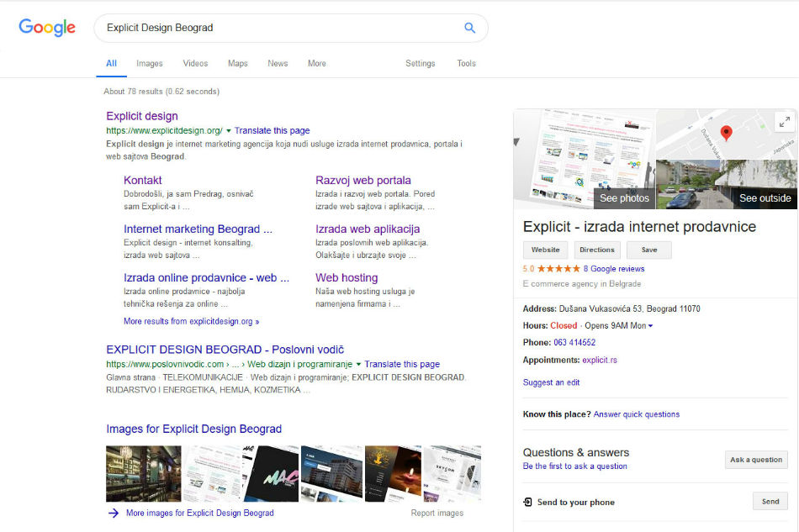
Task: Click the five-star rating icons
Action: (x=558, y=268)
